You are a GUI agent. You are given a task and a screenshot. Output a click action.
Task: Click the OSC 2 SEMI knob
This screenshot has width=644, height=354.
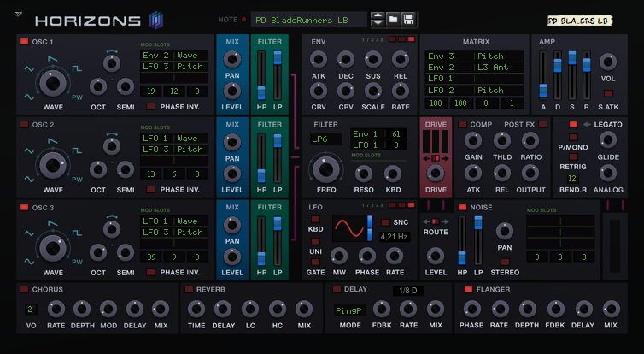(126, 169)
